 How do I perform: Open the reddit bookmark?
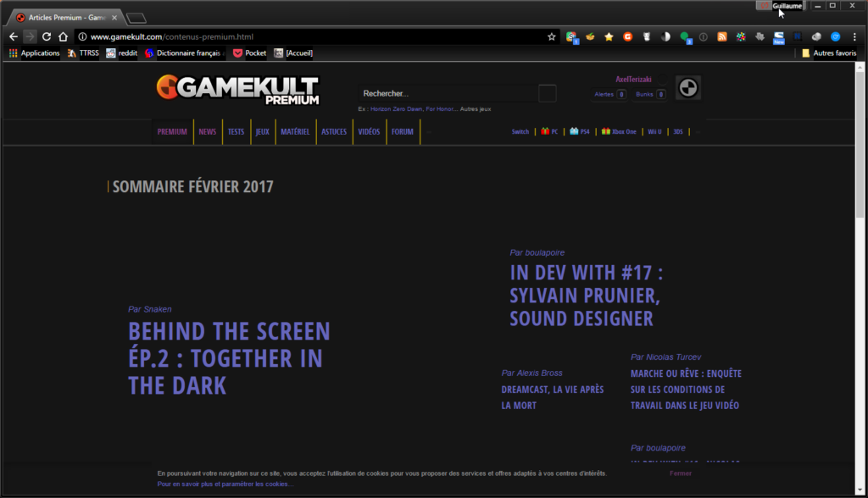(x=122, y=53)
